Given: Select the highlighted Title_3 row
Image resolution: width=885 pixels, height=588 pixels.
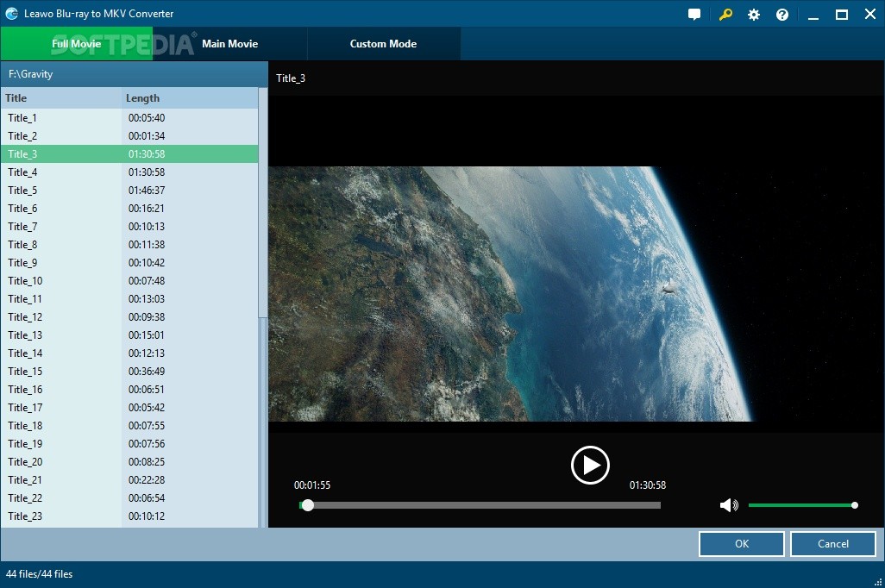Looking at the screenshot, I should tap(129, 154).
